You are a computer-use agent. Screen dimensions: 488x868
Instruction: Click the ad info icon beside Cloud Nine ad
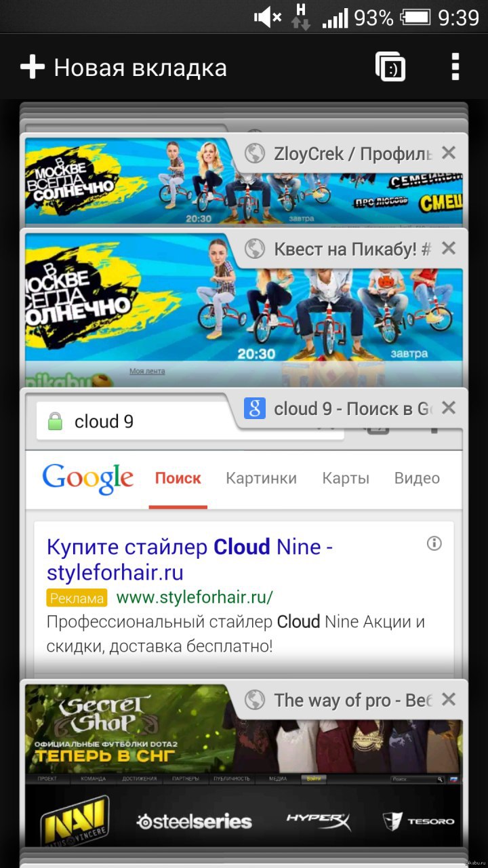(434, 543)
